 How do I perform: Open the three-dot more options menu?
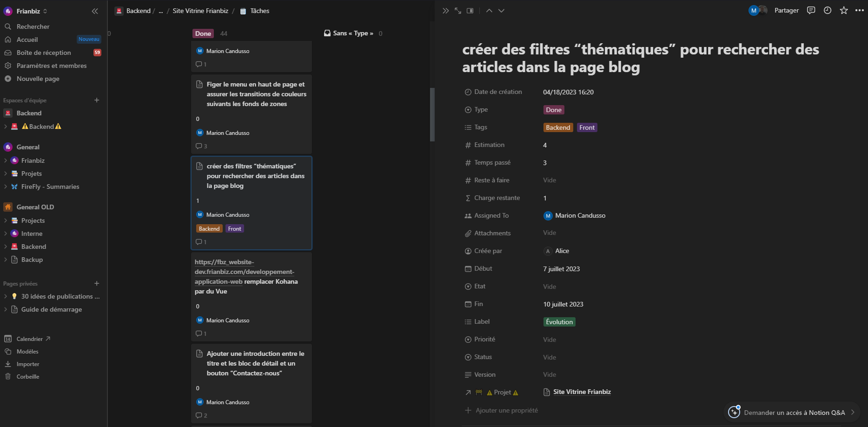point(859,10)
